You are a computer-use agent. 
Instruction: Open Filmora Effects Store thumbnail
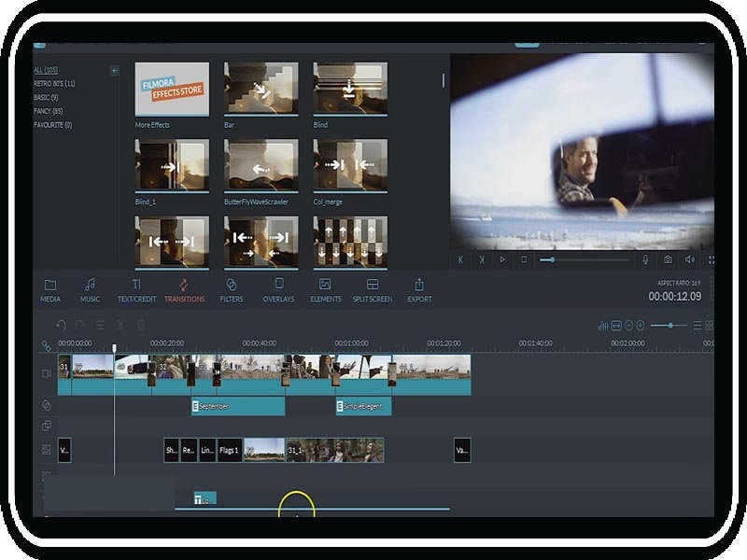pyautogui.click(x=172, y=89)
